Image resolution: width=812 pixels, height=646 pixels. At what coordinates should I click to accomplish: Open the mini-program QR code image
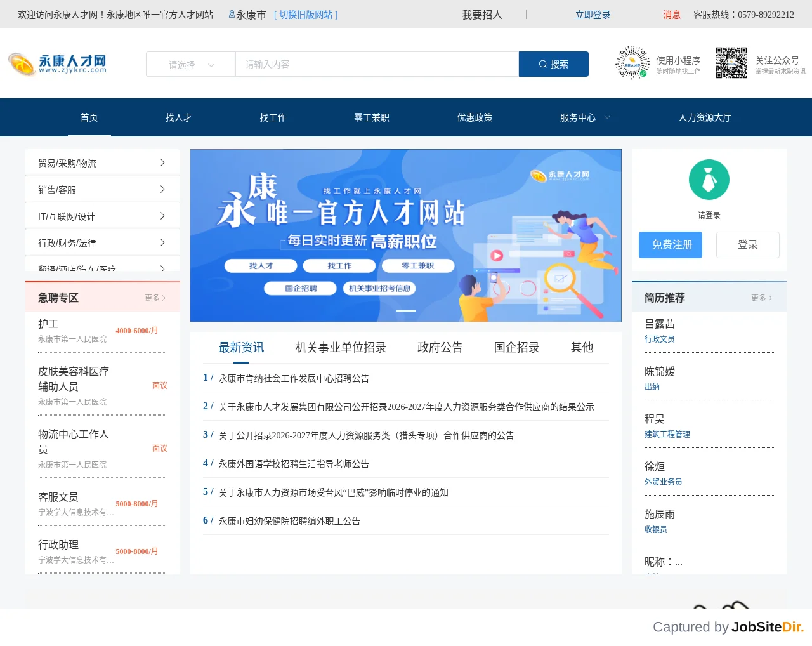click(632, 62)
